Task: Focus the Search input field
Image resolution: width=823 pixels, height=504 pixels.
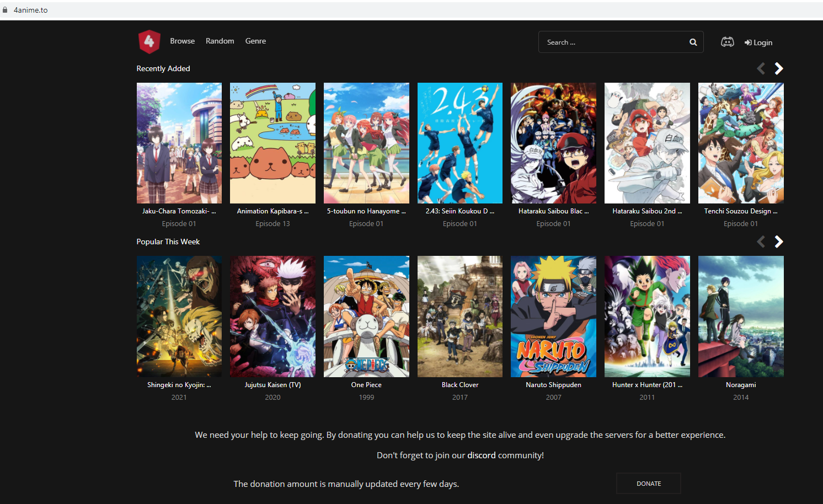Action: (612, 42)
